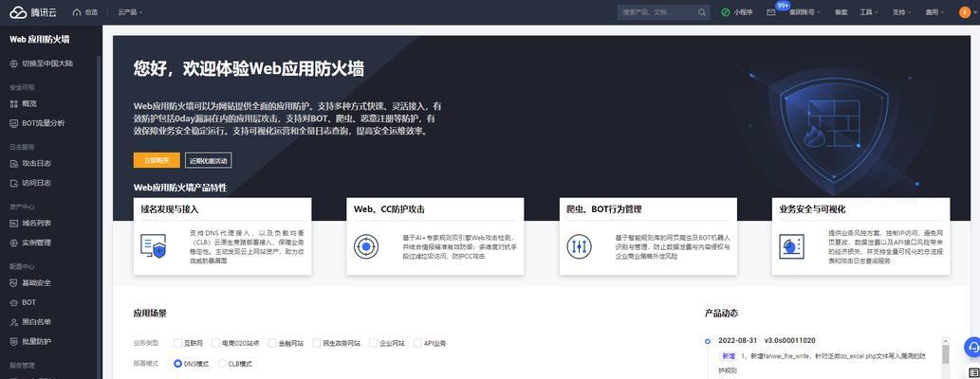The width and height of the screenshot is (980, 379).
Task: Check the 金融网站 checkbox
Action: [x=272, y=343]
